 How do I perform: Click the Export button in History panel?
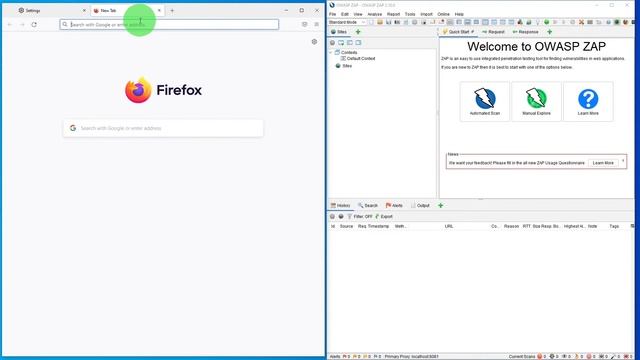click(384, 217)
